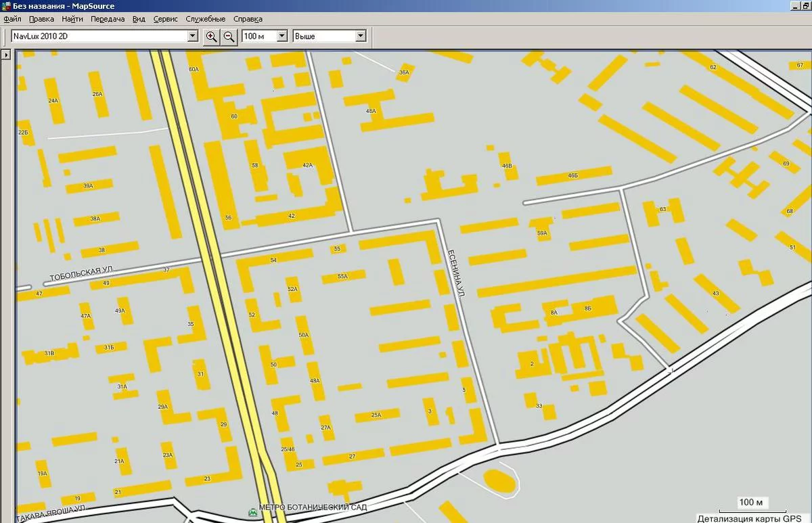
Task: Open the Файл menu
Action: pyautogui.click(x=12, y=19)
